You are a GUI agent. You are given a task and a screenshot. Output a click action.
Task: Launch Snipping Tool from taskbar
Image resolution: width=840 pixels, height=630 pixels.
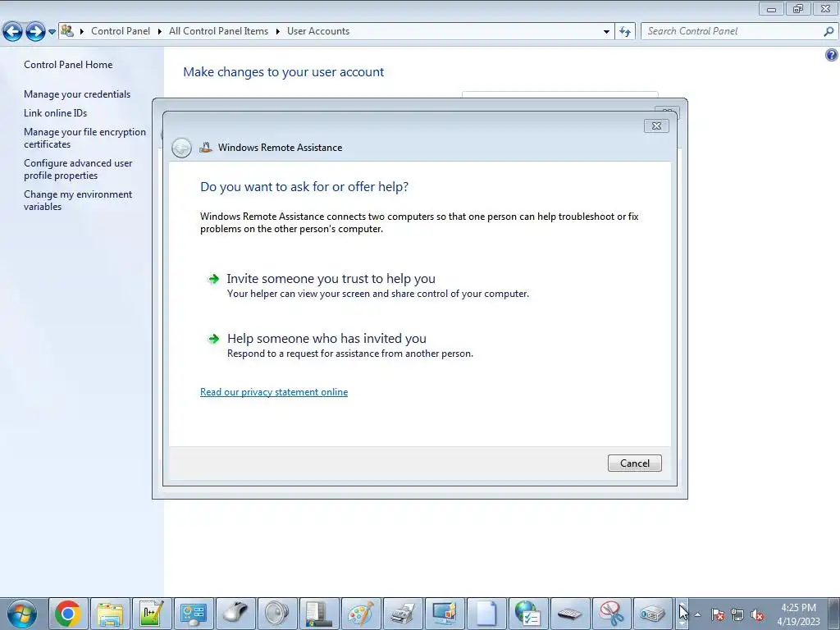(611, 614)
